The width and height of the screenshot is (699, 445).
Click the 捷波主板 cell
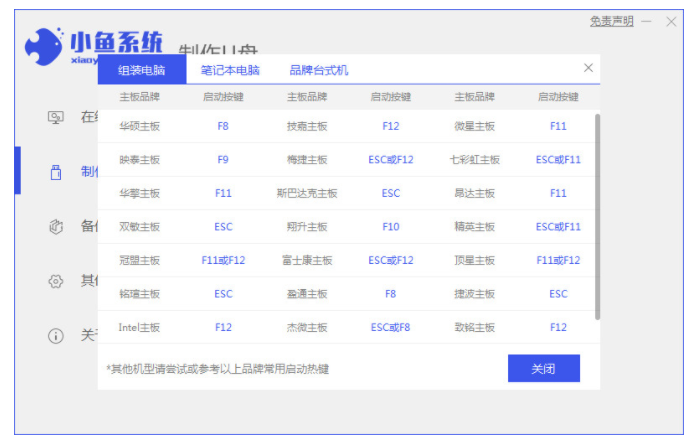click(475, 294)
